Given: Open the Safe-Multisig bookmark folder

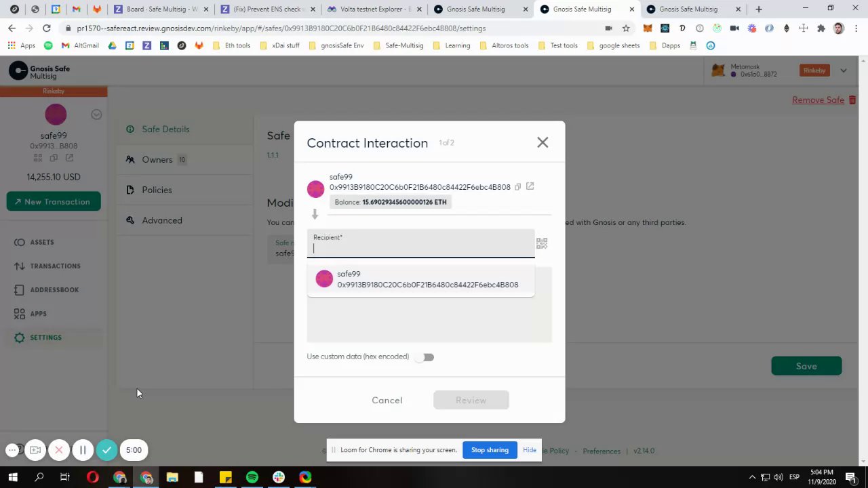Looking at the screenshot, I should (x=397, y=45).
